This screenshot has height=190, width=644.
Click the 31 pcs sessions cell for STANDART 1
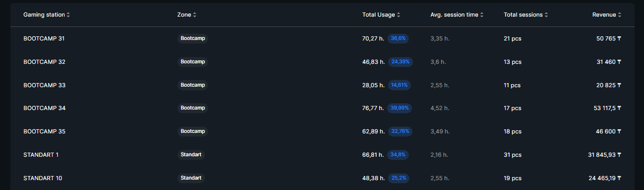click(512, 155)
